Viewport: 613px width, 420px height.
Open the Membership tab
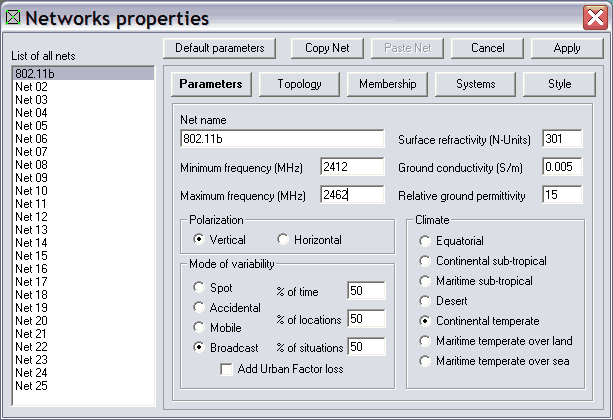[387, 85]
